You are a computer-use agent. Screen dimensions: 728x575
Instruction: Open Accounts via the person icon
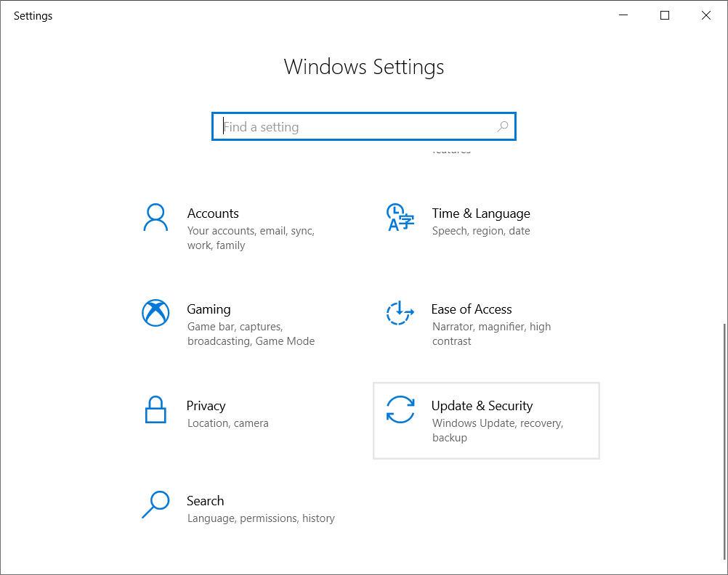155,217
